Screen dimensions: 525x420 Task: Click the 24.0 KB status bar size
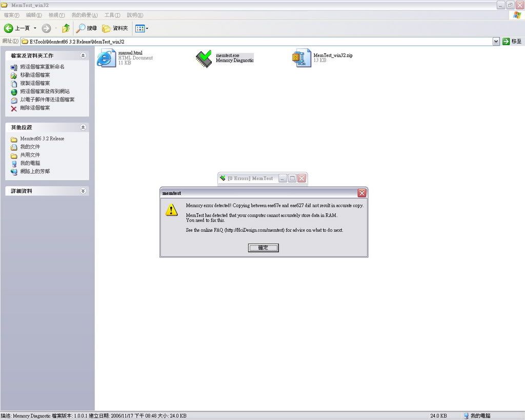tap(438, 416)
